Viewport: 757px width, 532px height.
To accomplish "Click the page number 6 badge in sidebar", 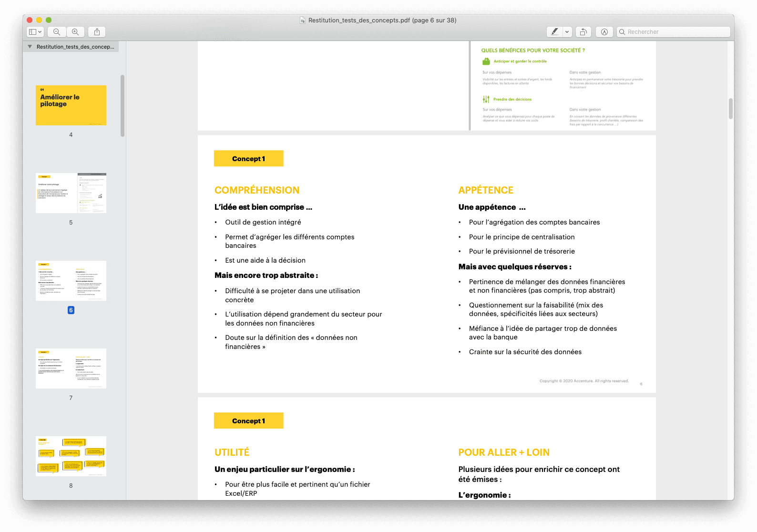I will 71,310.
